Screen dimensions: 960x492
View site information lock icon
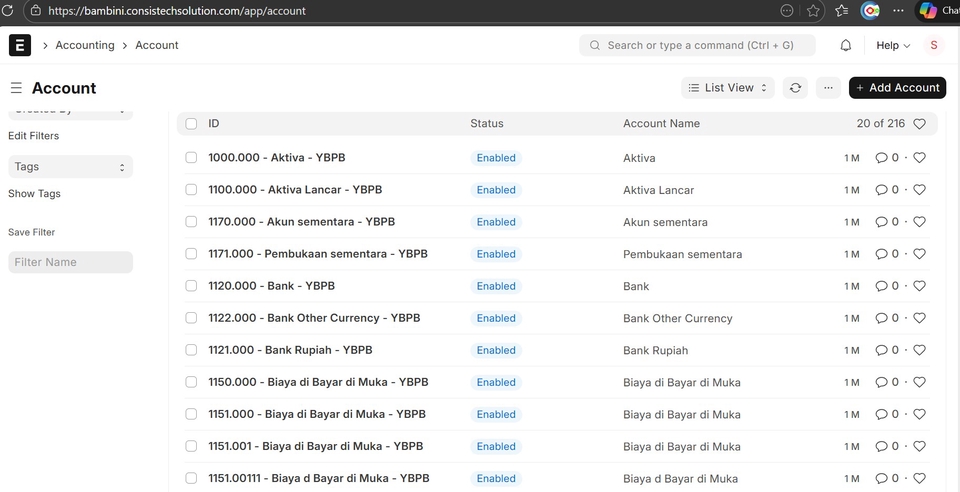coord(36,10)
